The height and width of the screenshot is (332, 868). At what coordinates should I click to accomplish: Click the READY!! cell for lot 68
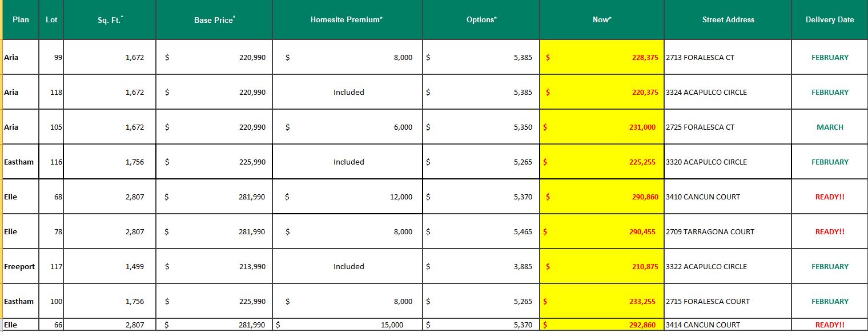pos(829,197)
